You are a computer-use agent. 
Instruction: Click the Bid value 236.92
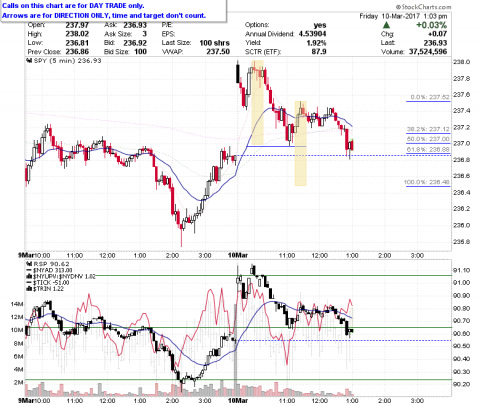click(135, 43)
